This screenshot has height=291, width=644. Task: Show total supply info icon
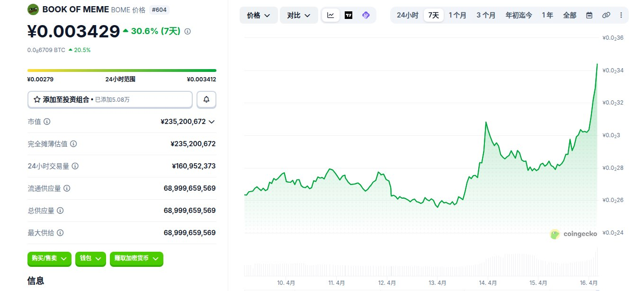click(x=60, y=211)
